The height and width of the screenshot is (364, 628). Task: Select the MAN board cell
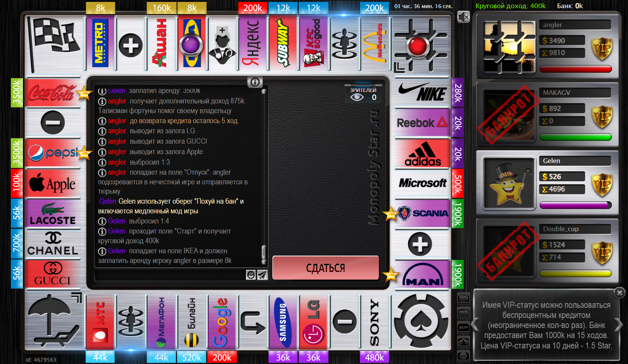coord(422,275)
